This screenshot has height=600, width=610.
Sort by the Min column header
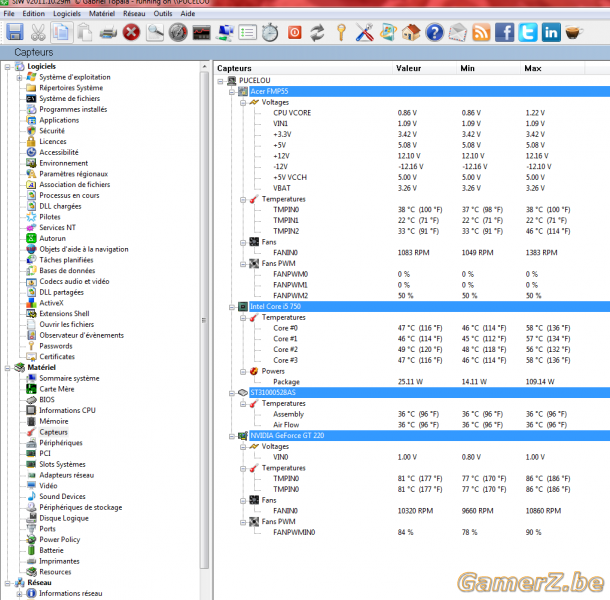[487, 68]
